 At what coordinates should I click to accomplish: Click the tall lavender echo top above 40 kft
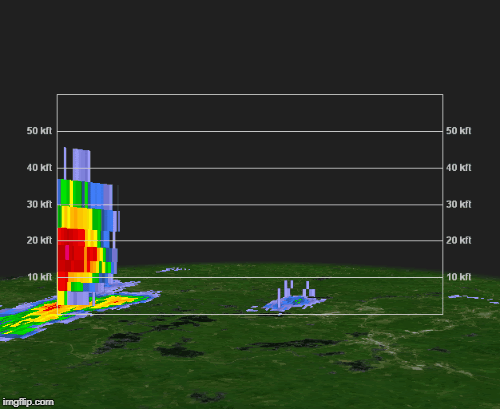pyautogui.click(x=82, y=165)
